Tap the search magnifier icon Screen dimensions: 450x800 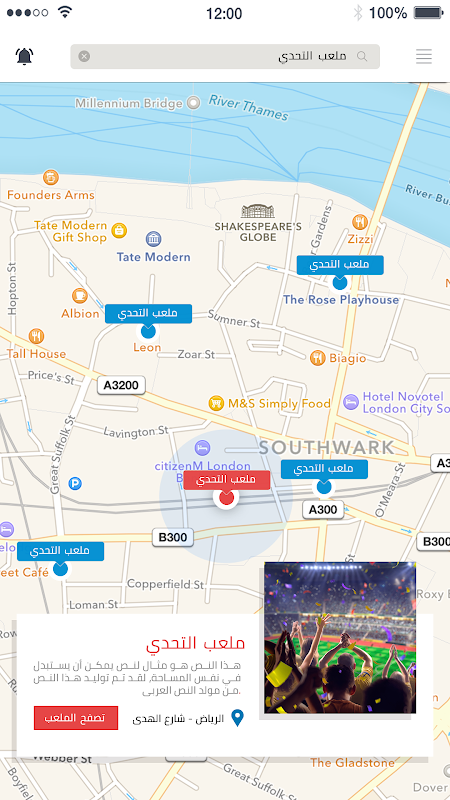(x=362, y=56)
